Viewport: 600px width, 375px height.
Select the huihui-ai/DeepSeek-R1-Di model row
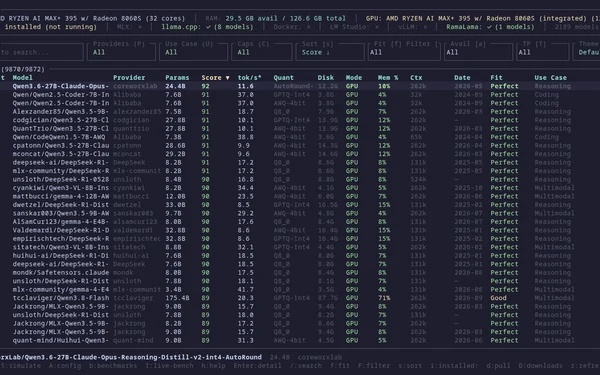click(x=300, y=256)
